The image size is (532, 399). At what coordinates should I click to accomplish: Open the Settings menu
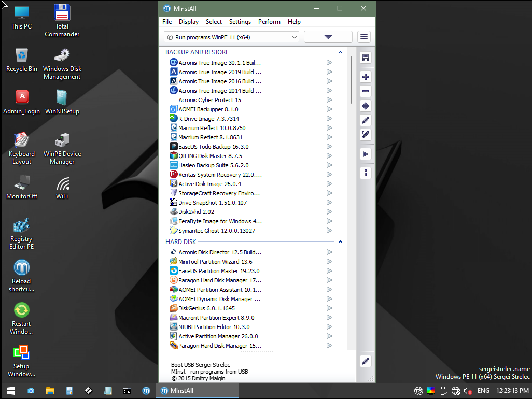click(x=240, y=22)
